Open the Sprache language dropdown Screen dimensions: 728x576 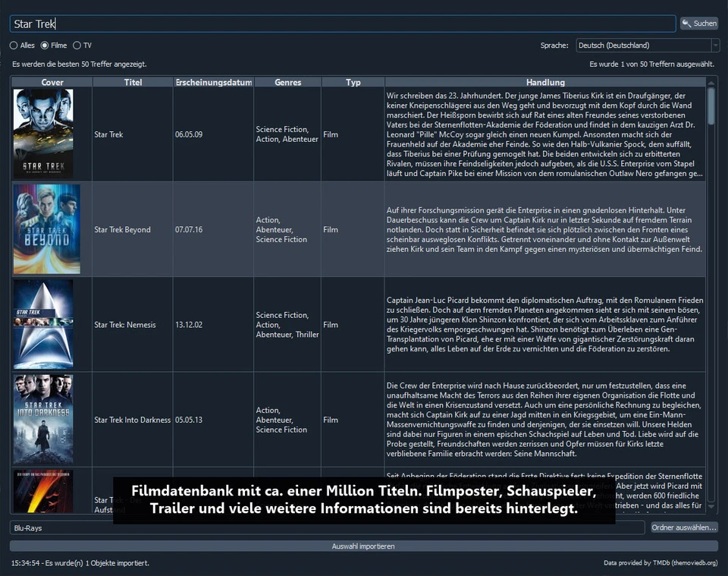coord(648,45)
